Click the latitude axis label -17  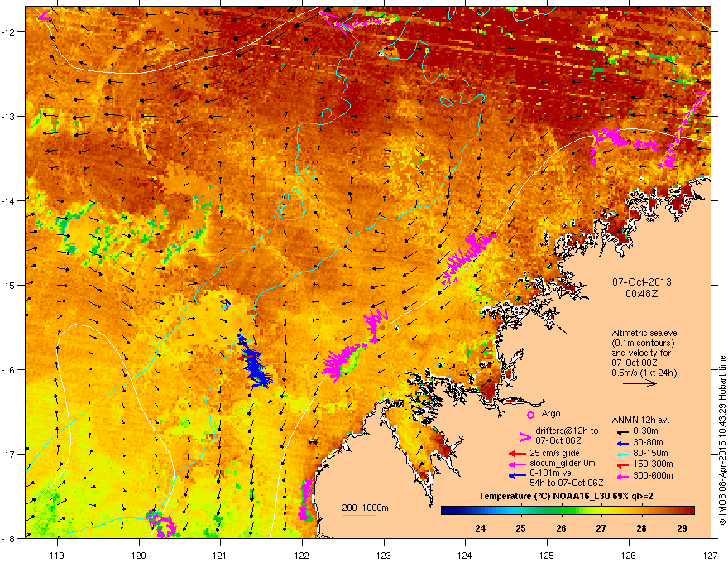pyautogui.click(x=8, y=454)
